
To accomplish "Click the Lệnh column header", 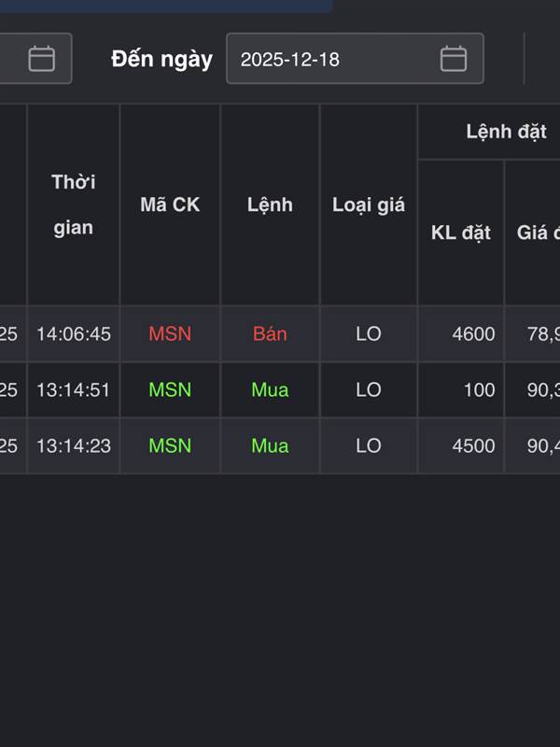I will pos(270,204).
